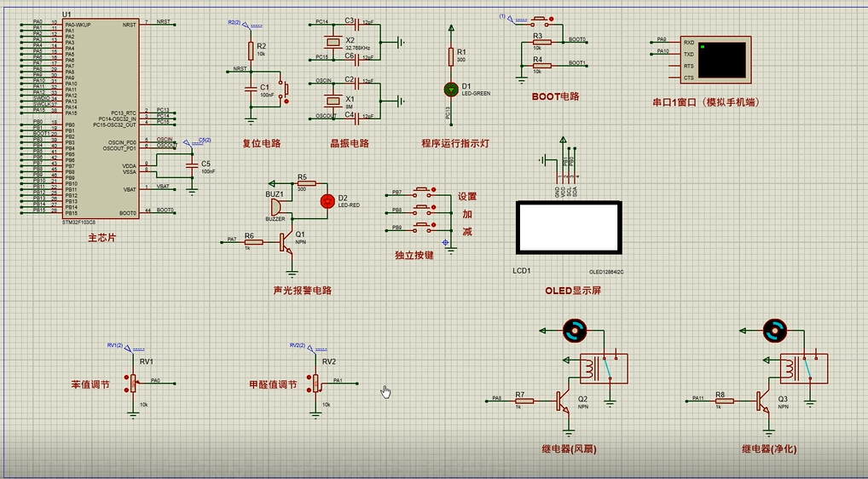Select the STM32F103C8 main chip U1

tap(101, 118)
